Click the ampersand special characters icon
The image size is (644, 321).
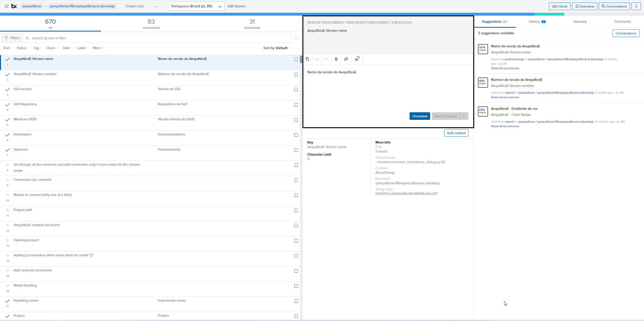coord(336,59)
